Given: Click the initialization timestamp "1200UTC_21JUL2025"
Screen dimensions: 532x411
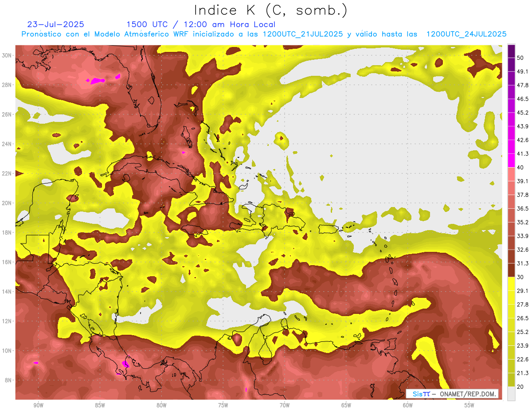Looking at the screenshot, I should (x=303, y=34).
